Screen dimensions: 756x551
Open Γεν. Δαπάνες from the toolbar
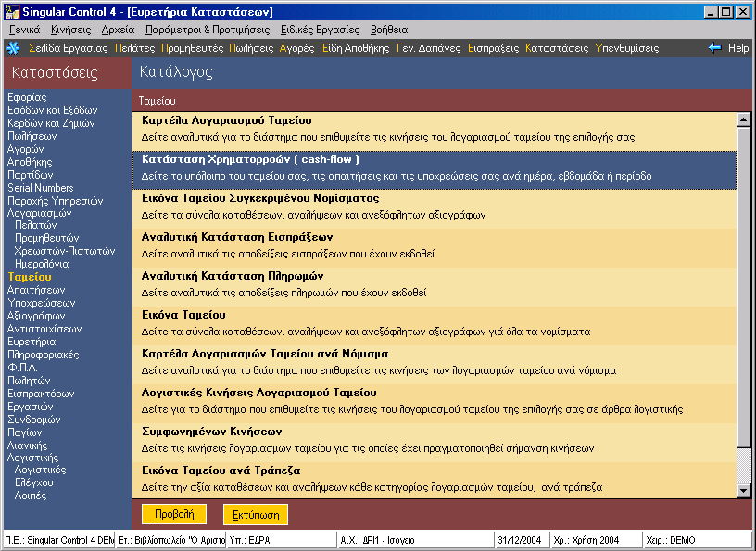click(429, 48)
